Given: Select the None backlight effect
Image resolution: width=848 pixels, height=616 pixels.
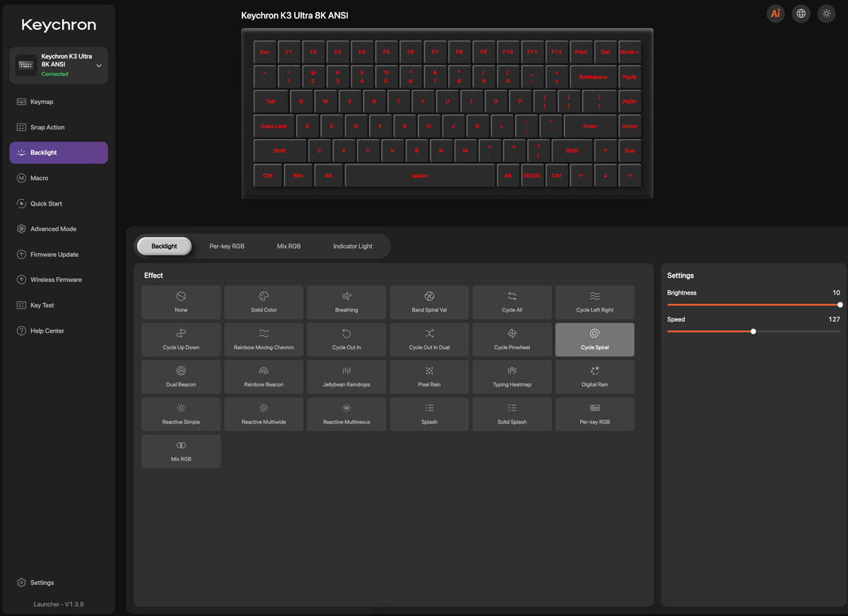Looking at the screenshot, I should click(181, 302).
